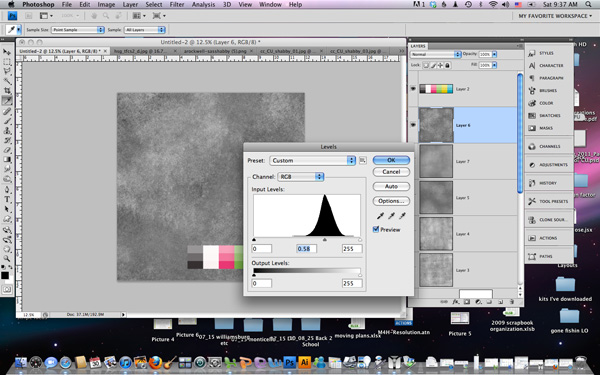Open the Sample Size dropdown

coord(78,30)
